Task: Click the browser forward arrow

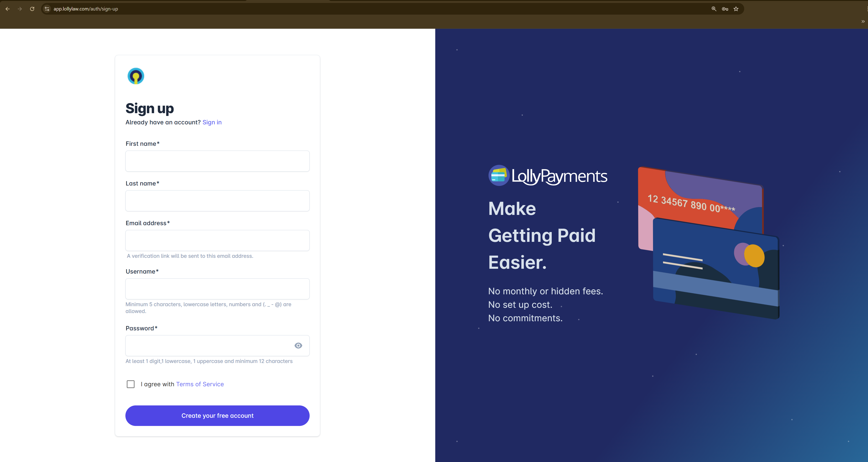Action: tap(20, 9)
